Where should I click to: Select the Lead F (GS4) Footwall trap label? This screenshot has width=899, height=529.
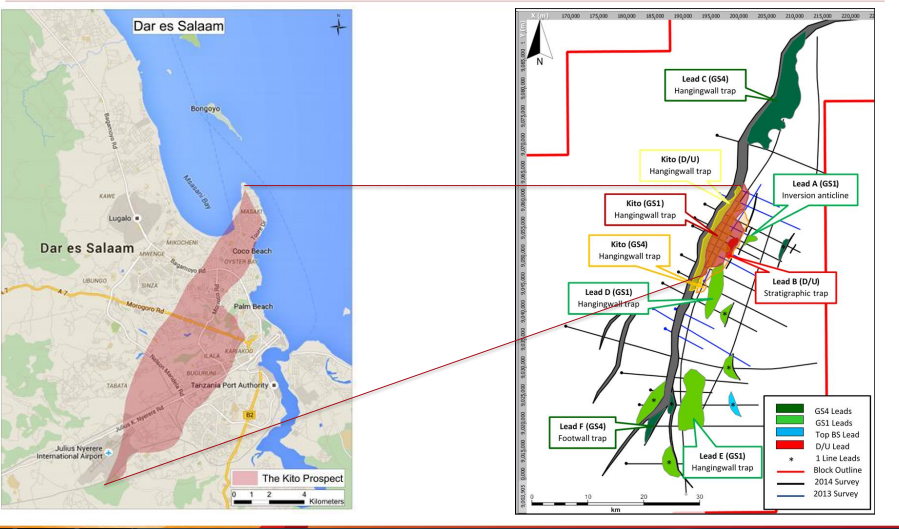pyautogui.click(x=583, y=431)
